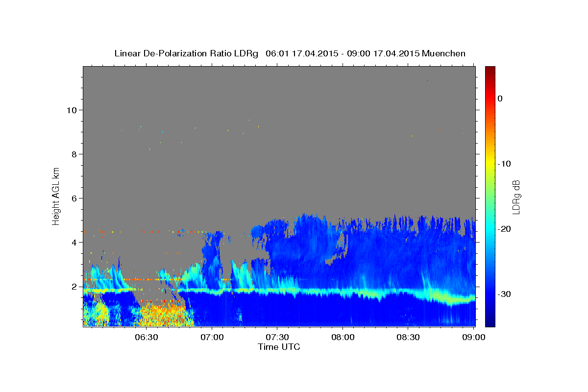
Task: Select the 07:30 time tick label
Action: pos(277,338)
